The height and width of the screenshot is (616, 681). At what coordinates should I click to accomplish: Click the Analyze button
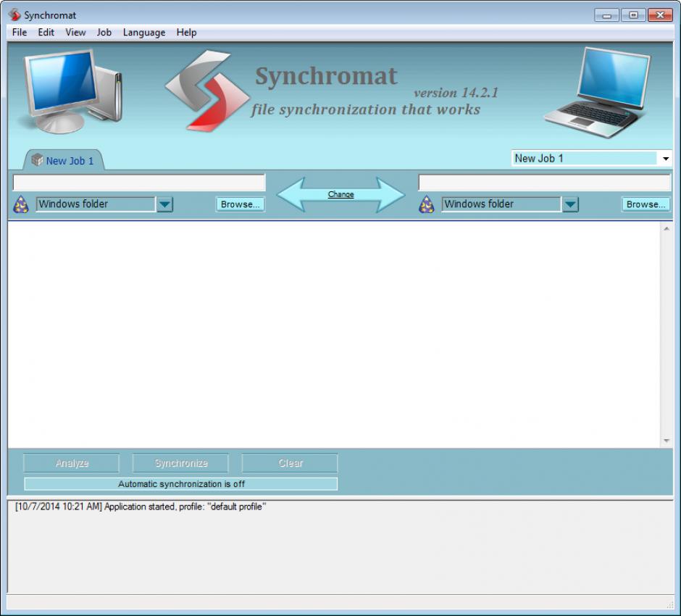click(72, 463)
